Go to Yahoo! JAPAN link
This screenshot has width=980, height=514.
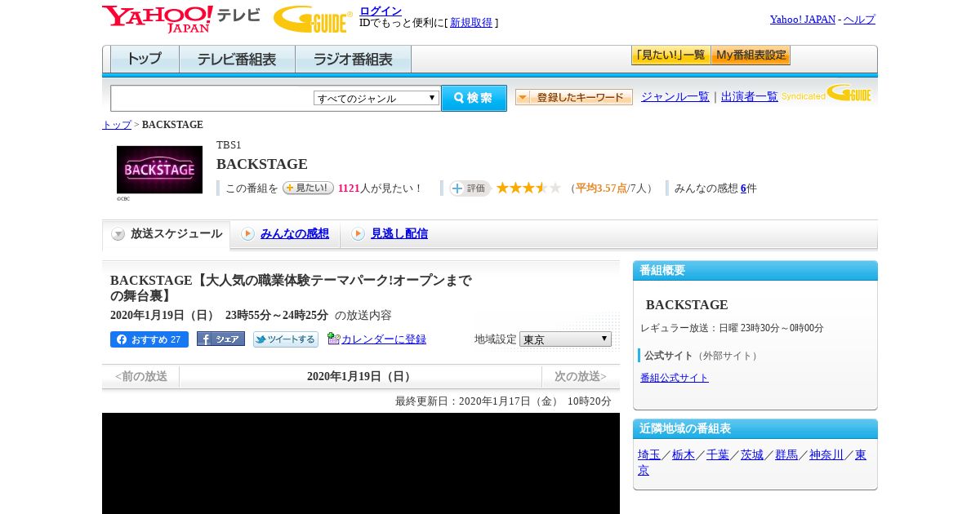(x=802, y=19)
